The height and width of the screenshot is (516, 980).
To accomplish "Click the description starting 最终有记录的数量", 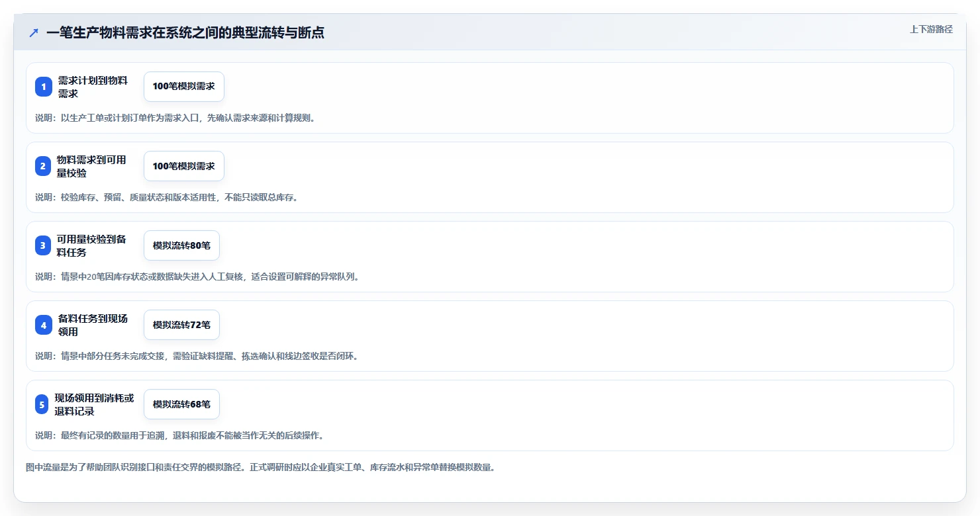I will pyautogui.click(x=180, y=435).
